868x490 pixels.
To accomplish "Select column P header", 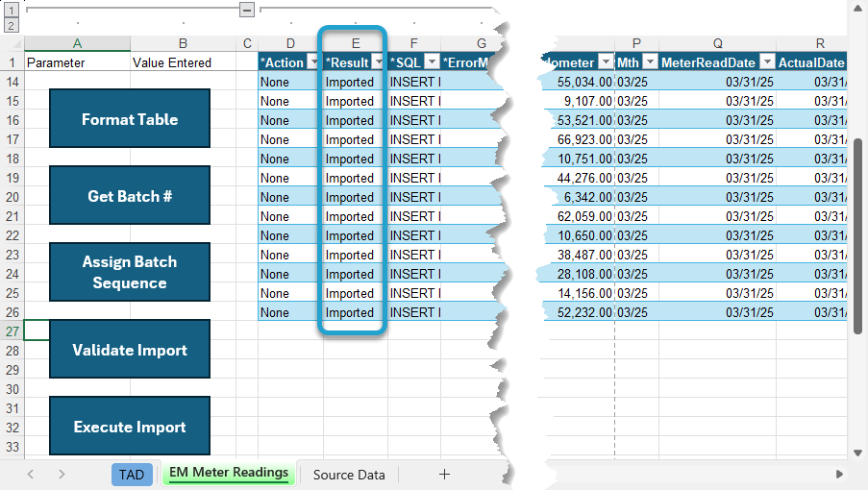I will (x=636, y=43).
